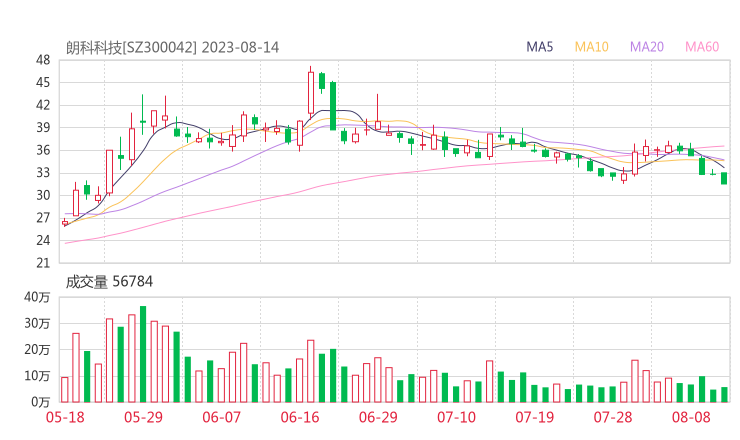Click the 39 price axis label

click(43, 127)
